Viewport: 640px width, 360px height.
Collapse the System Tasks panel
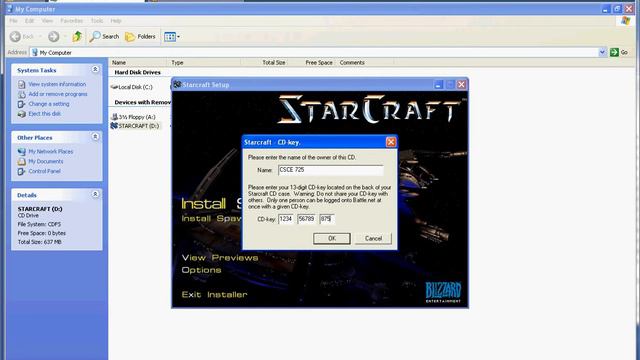point(95,70)
